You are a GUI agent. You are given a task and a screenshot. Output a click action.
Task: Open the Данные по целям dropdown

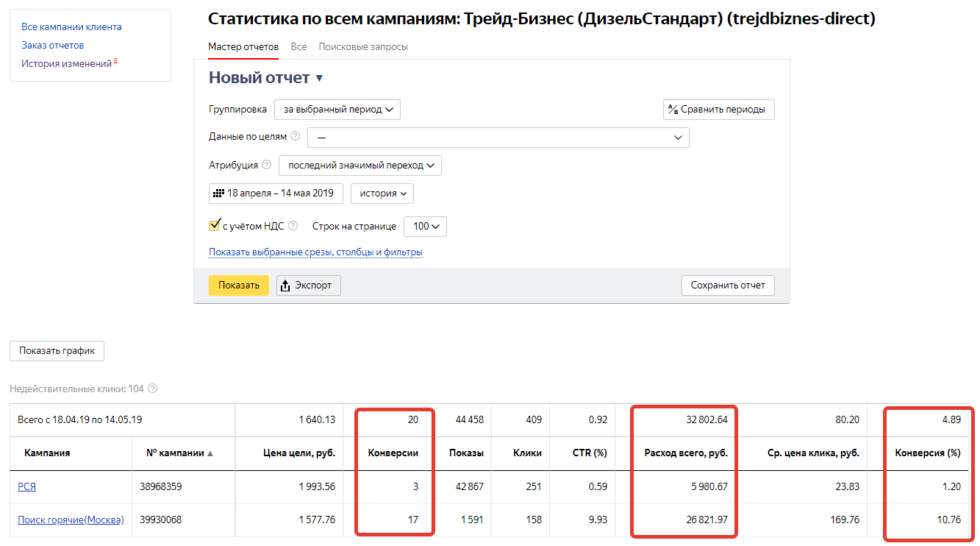(498, 138)
